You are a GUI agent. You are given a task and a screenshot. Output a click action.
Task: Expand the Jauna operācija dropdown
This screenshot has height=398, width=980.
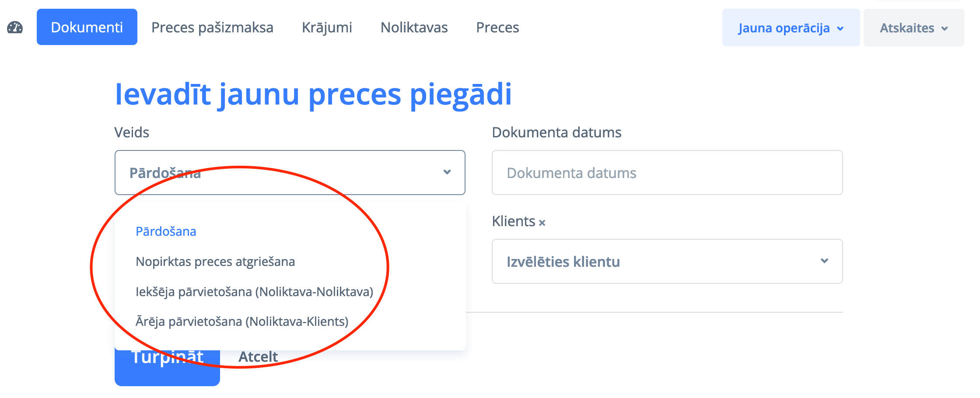tap(791, 28)
